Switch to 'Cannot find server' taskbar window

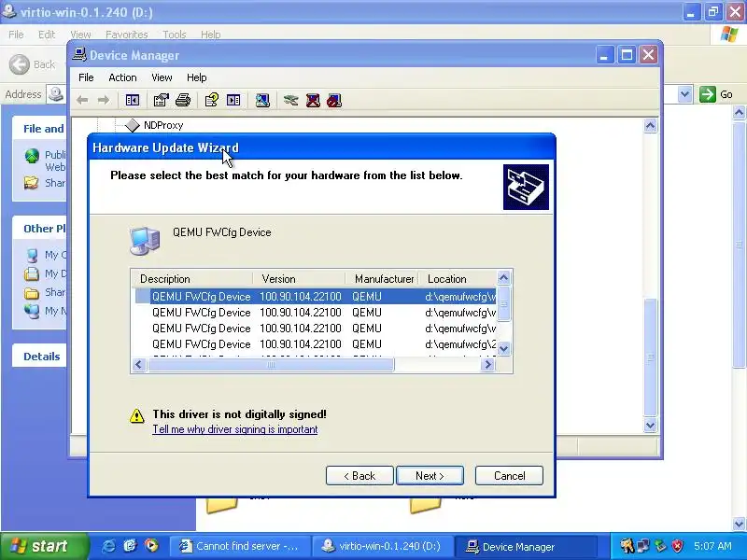click(240, 546)
